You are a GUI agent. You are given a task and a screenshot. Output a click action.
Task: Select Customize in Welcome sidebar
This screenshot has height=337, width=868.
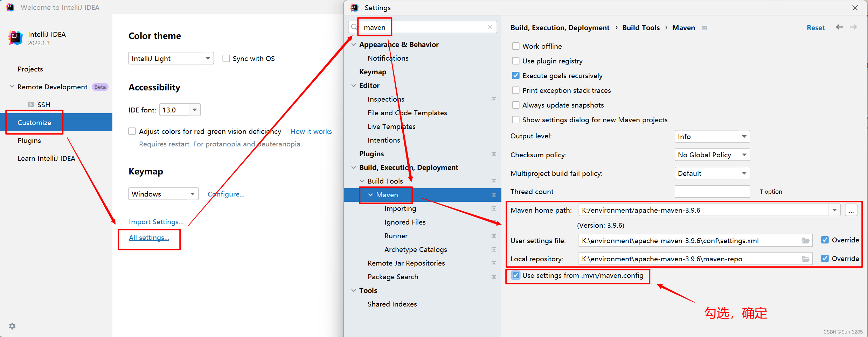coord(56,122)
